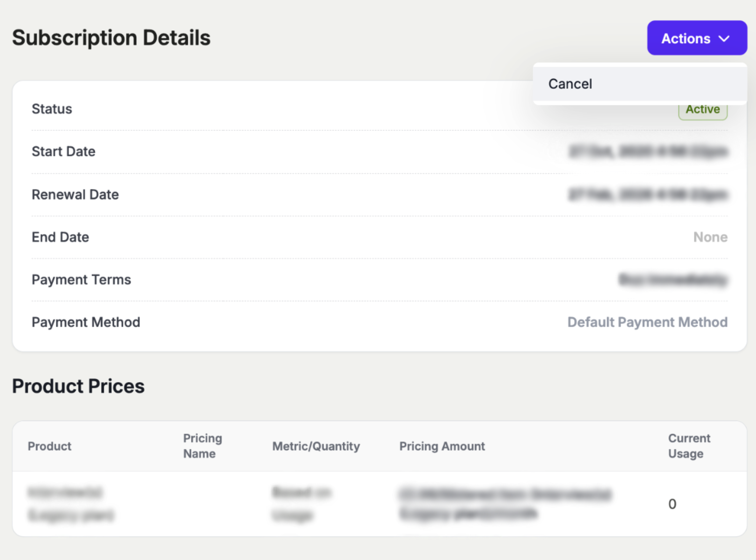Select Cancel from the Actions menu
Image resolution: width=756 pixels, height=560 pixels.
click(570, 84)
